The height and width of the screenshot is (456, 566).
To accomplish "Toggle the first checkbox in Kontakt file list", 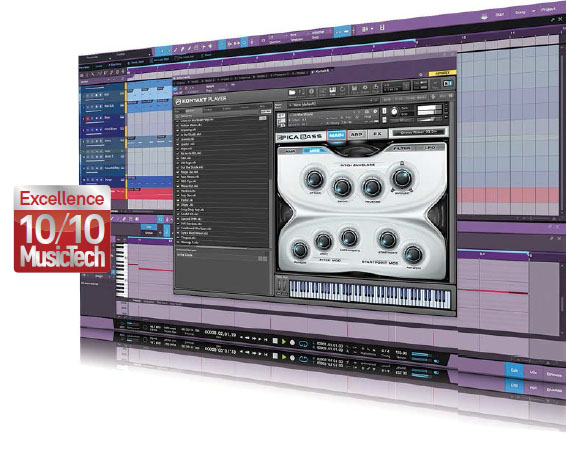I will pyautogui.click(x=178, y=120).
